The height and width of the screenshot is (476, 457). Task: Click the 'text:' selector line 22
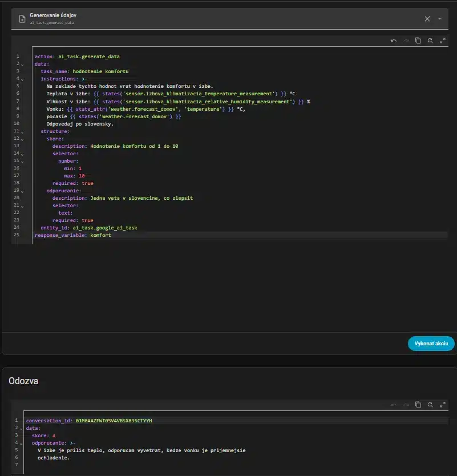[66, 213]
